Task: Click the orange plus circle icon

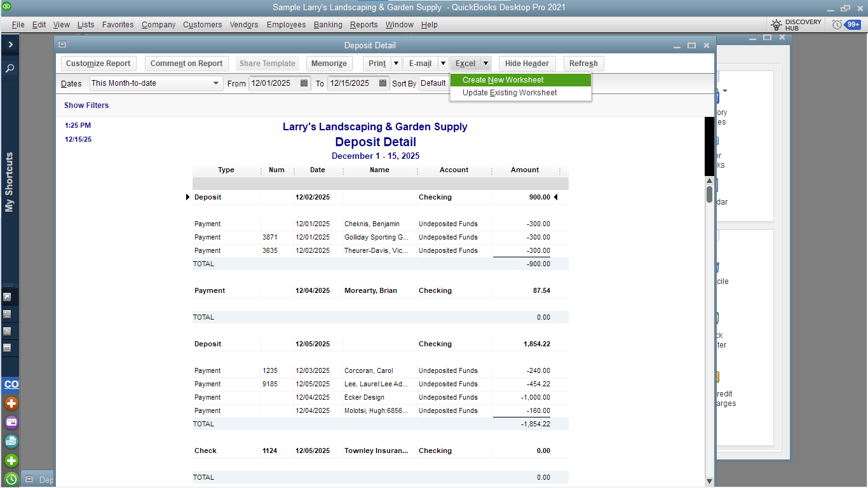Action: tap(11, 403)
